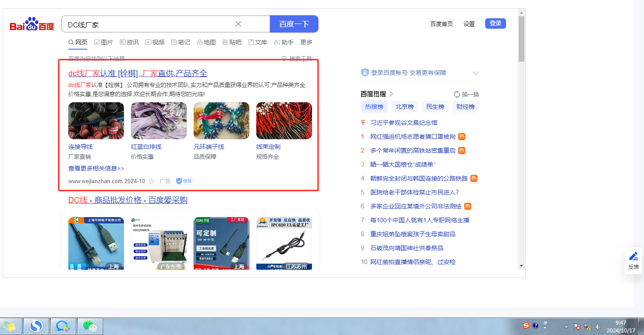Click the 百度一下 search button
Viewport: 644px width, 335px height.
294,24
